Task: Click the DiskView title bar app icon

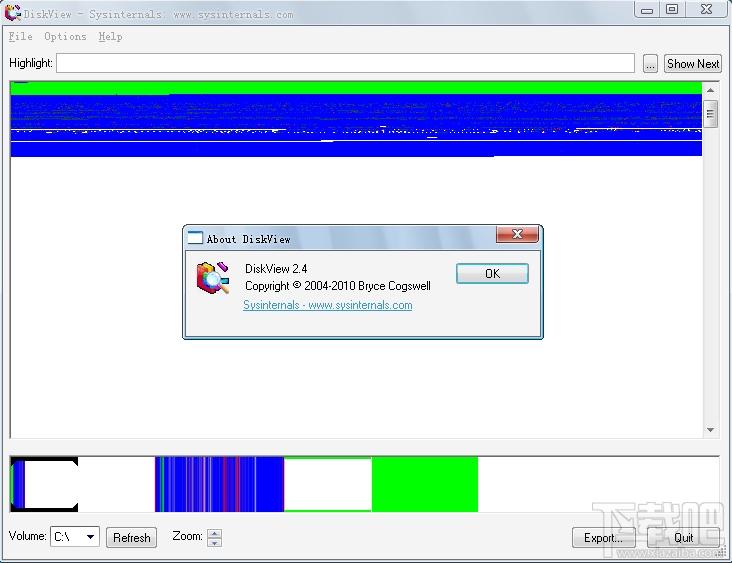Action: point(13,13)
